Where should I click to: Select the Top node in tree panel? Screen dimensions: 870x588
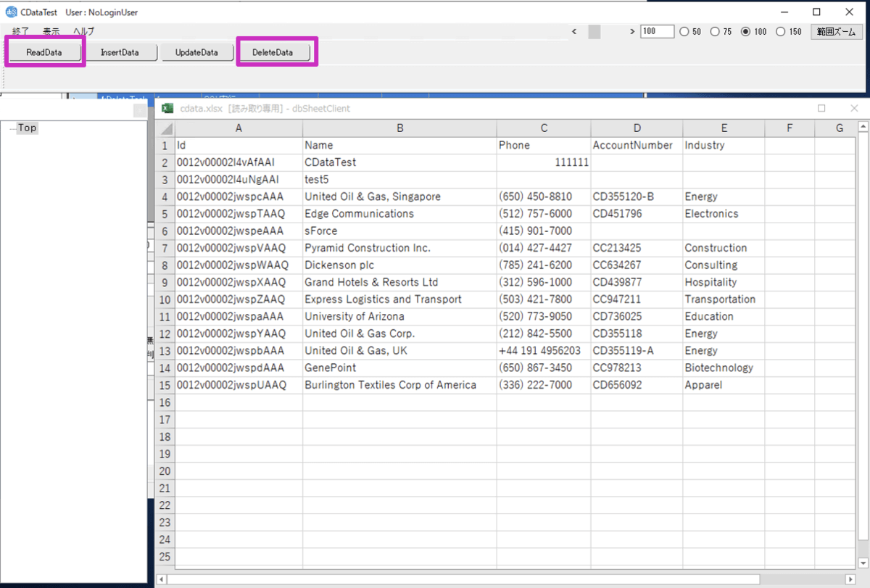27,128
